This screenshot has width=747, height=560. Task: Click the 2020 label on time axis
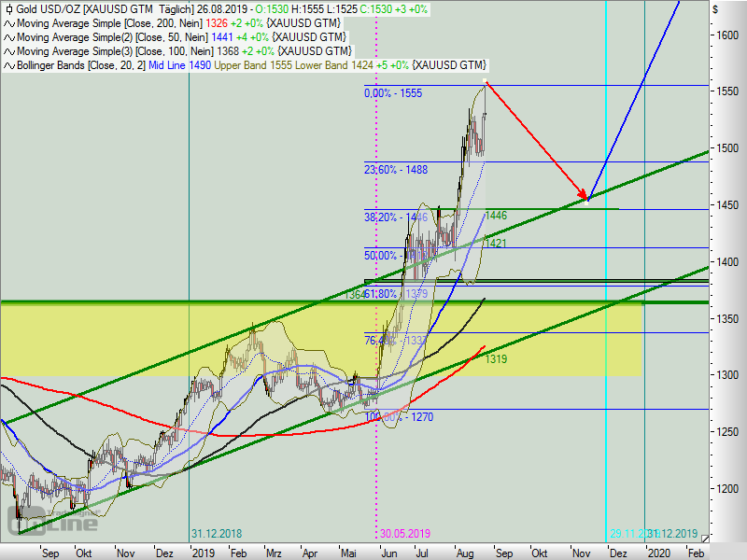(x=659, y=553)
